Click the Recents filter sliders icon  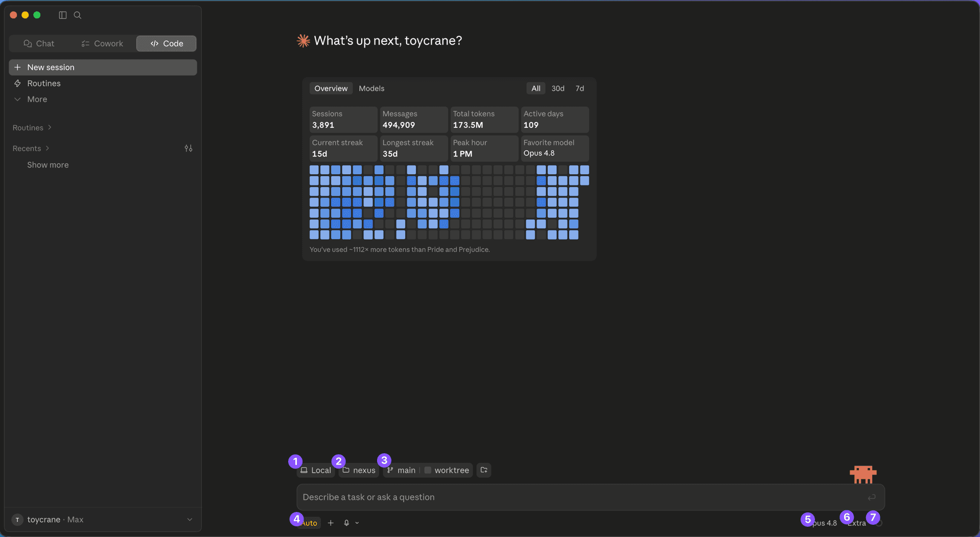click(189, 148)
